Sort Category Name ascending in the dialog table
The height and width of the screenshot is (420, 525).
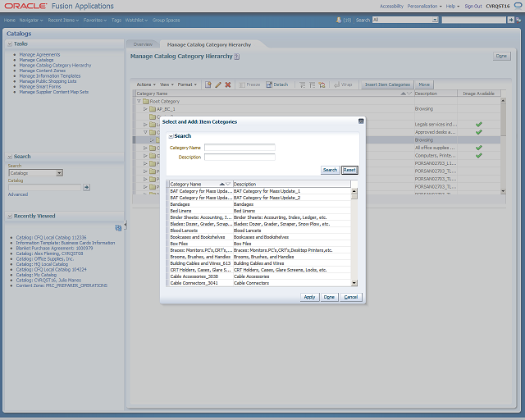[222, 185]
